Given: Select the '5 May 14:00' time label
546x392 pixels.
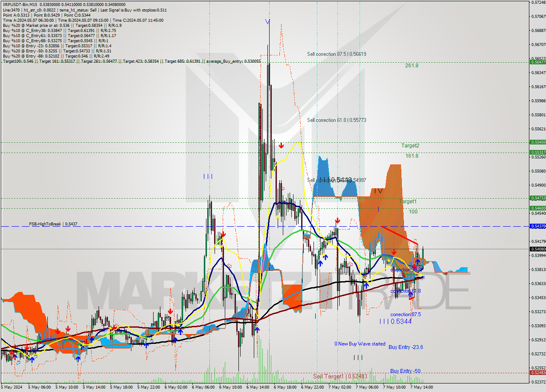Looking at the screenshot, I should pyautogui.click(x=94, y=388).
